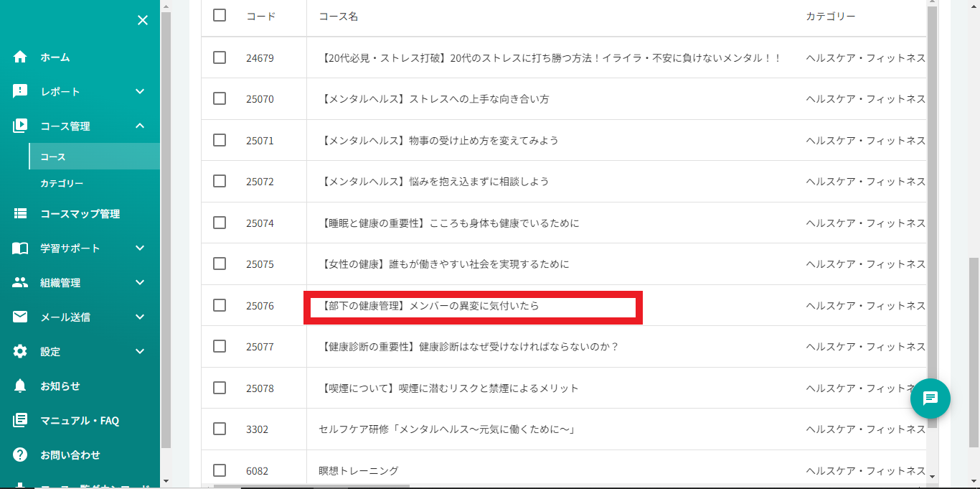Viewport: 980px width, 489px height.
Task: Open course 瞑想トレーニング
Action: tap(358, 471)
